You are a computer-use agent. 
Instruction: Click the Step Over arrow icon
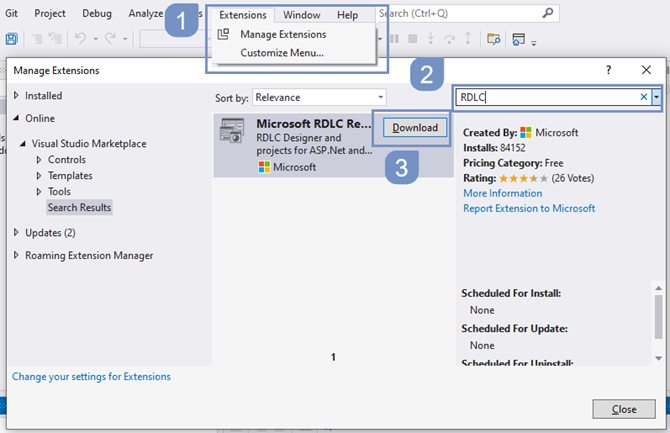tap(450, 39)
